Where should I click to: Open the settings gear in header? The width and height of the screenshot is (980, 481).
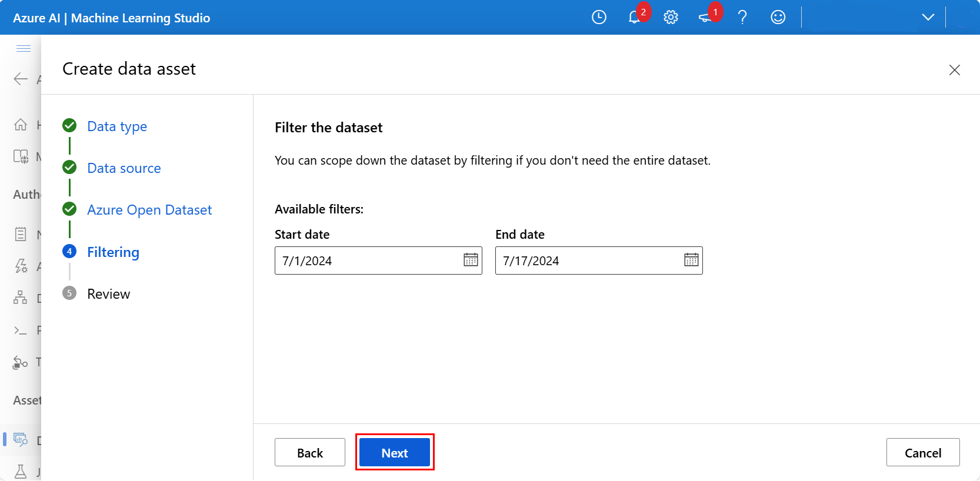click(x=671, y=18)
